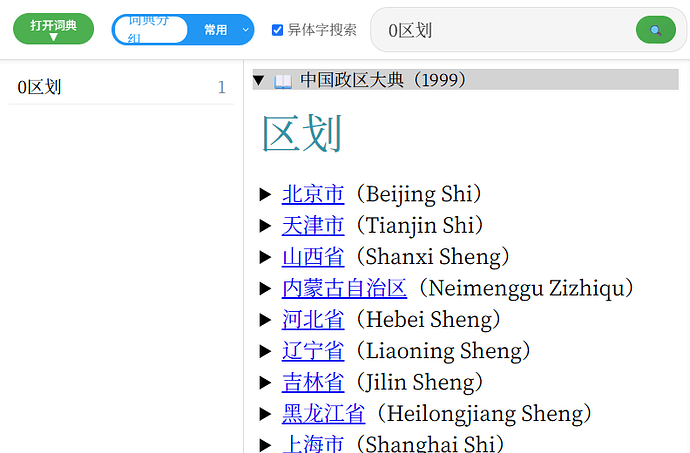
Task: Follow the 山西省 link
Action: click(x=313, y=257)
